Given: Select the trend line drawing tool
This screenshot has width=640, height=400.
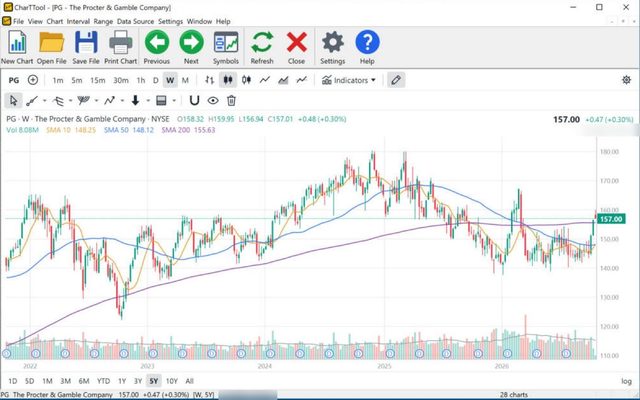Looking at the screenshot, I should [32, 100].
